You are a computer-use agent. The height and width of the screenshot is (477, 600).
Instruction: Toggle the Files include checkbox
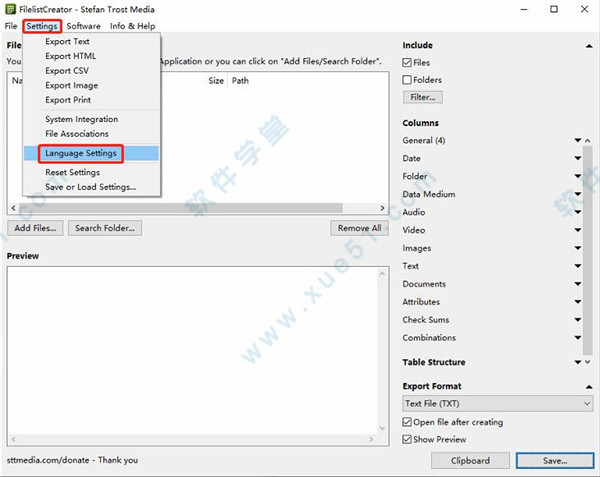click(408, 63)
